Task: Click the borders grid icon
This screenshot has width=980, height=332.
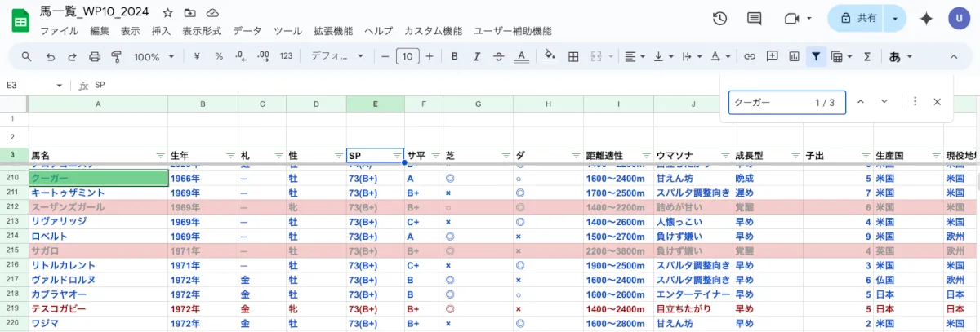Action: pos(573,56)
